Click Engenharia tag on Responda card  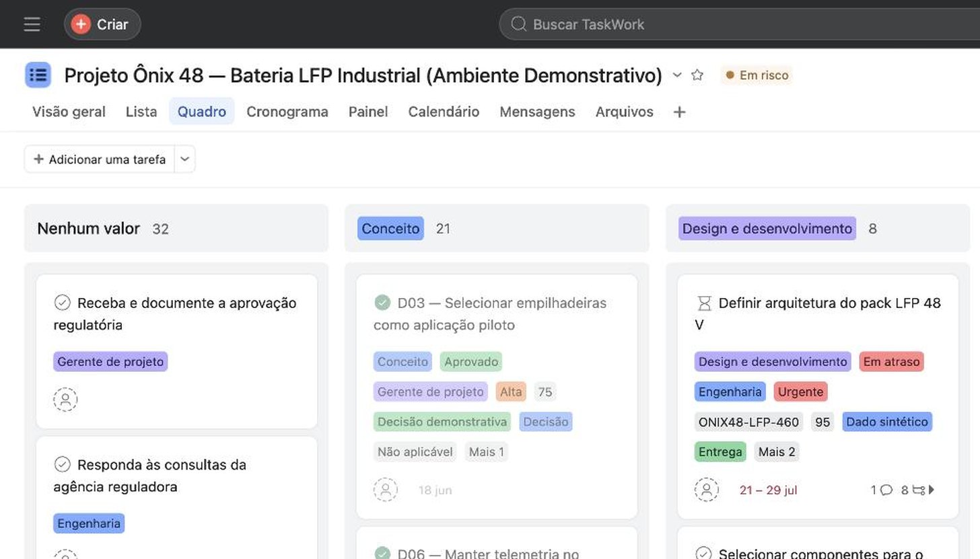[x=89, y=523]
